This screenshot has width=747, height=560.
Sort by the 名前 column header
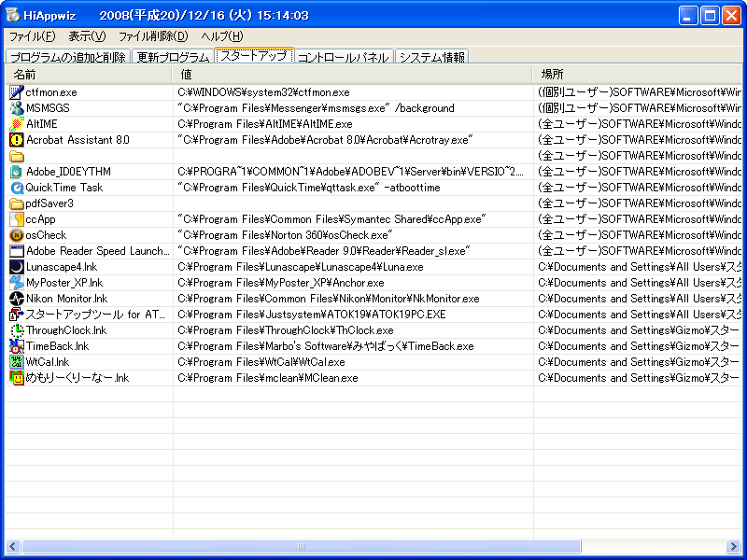pyautogui.click(x=89, y=75)
